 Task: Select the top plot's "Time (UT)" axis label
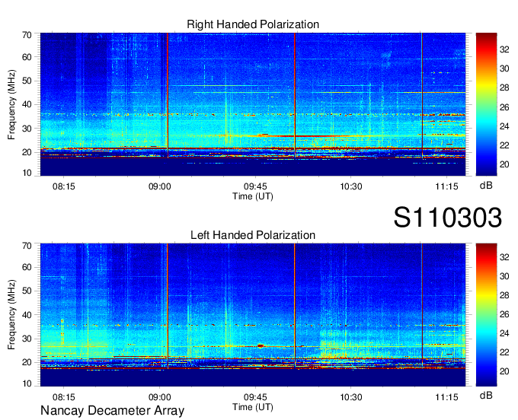tap(253, 196)
